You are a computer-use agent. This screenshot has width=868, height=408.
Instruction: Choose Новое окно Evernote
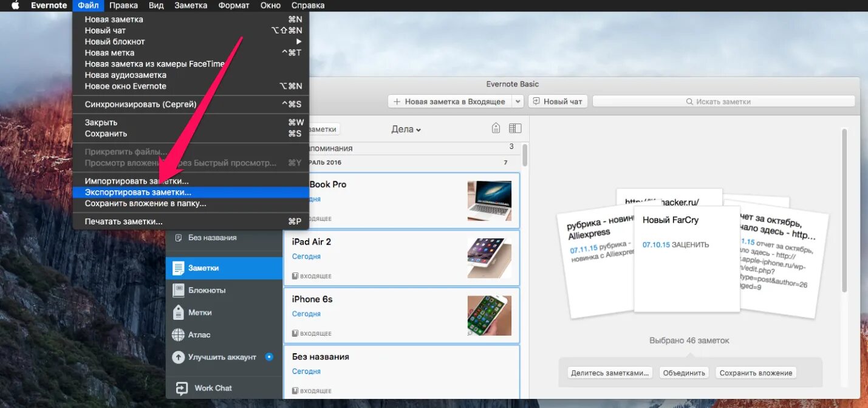pyautogui.click(x=191, y=86)
